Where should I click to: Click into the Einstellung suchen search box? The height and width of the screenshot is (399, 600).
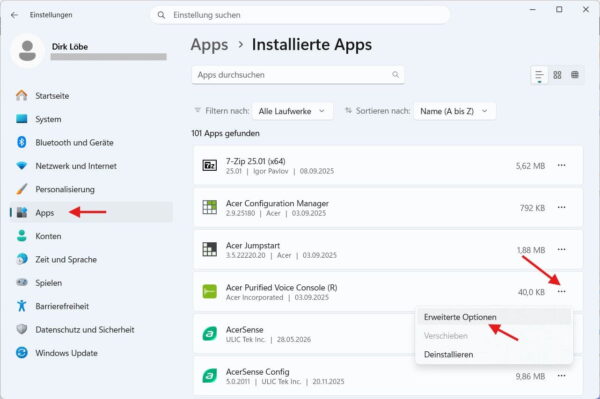[300, 15]
